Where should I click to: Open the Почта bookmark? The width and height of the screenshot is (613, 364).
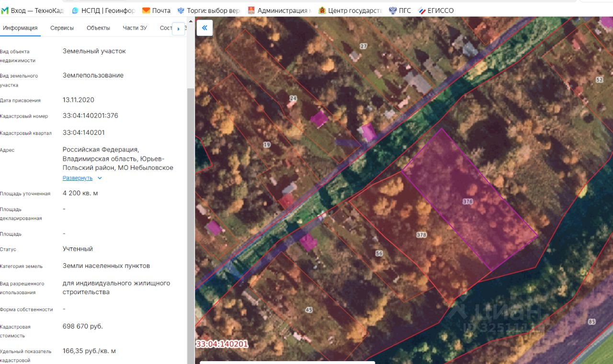tap(157, 11)
